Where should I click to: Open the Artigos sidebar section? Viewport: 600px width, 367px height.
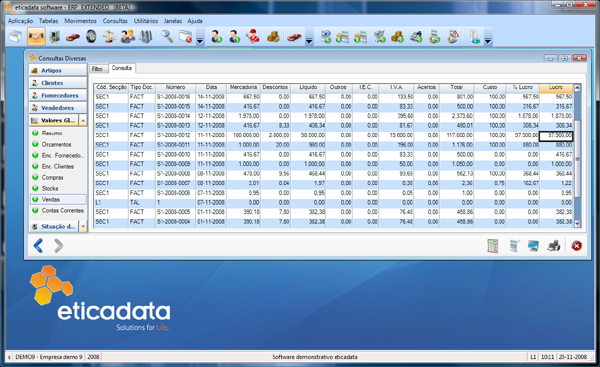click(x=58, y=70)
